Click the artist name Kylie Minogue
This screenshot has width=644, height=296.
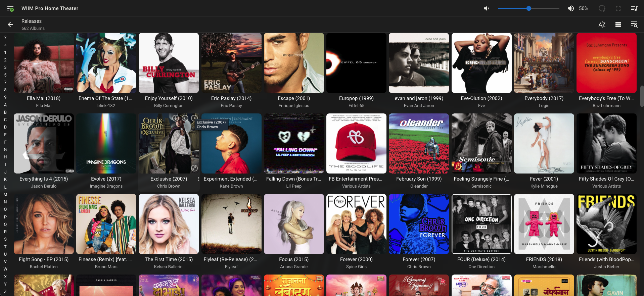(x=544, y=186)
